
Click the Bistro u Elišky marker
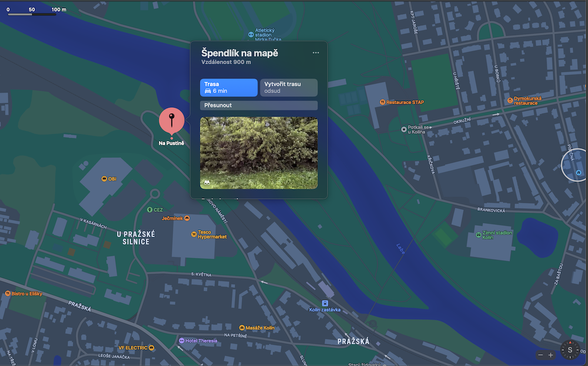click(8, 294)
